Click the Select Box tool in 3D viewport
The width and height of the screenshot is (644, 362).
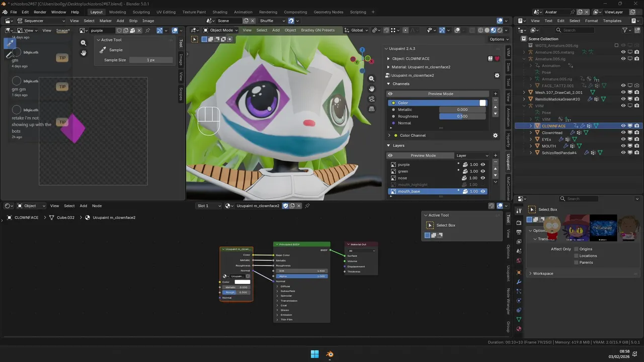(195, 39)
